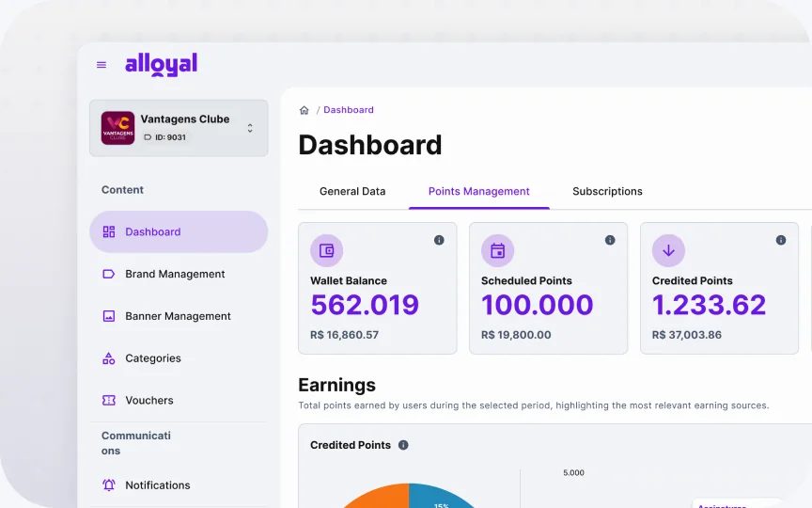The image size is (812, 508).
Task: Click the Wallet Balance wallet icon
Action: (x=327, y=250)
